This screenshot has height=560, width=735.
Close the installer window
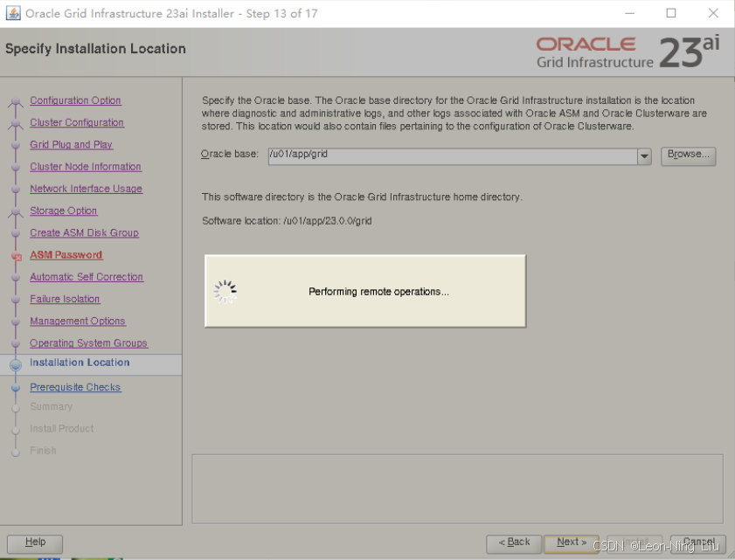(x=713, y=13)
